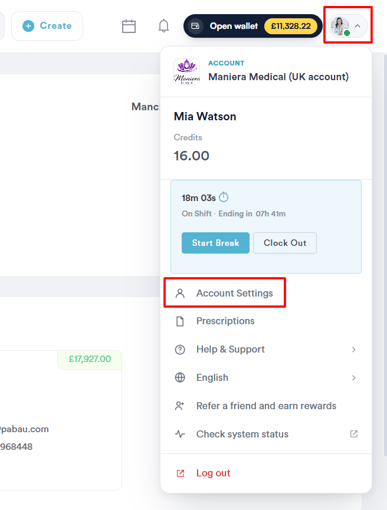Click the Maniera Medical logo
The height and width of the screenshot is (510, 387).
point(187,71)
